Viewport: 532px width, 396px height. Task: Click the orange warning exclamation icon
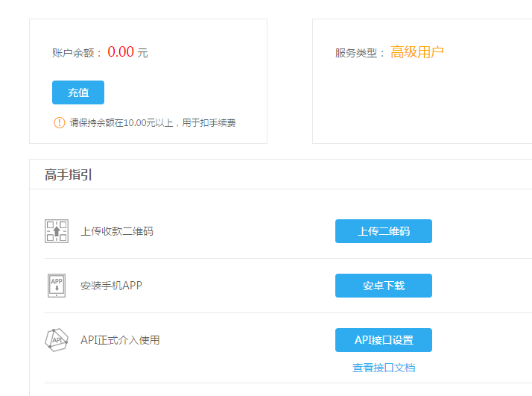pyautogui.click(x=60, y=123)
